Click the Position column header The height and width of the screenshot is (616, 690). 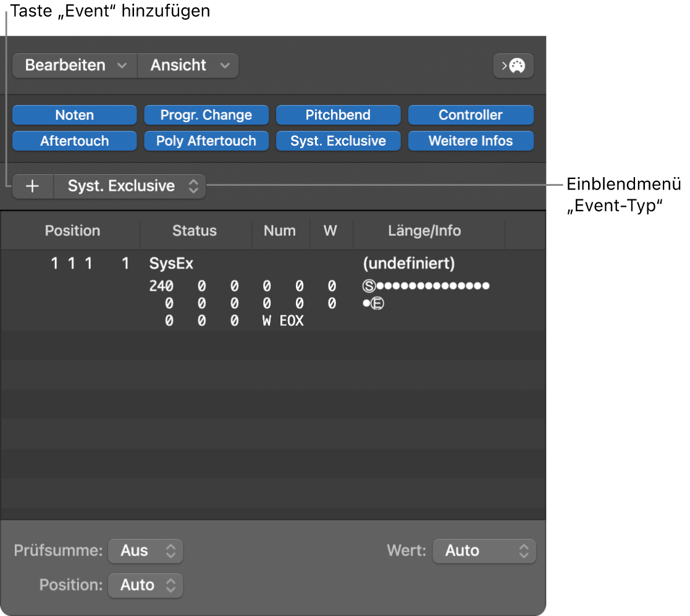(x=72, y=230)
